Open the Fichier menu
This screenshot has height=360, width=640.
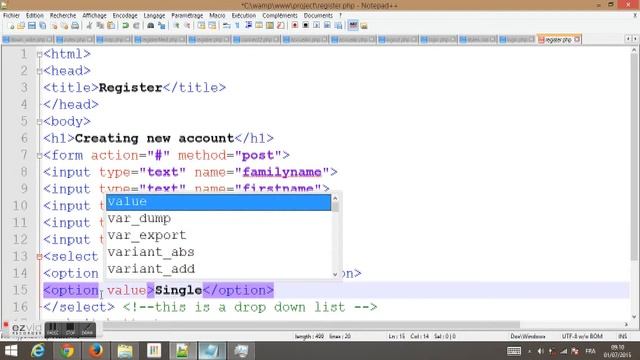(11, 16)
